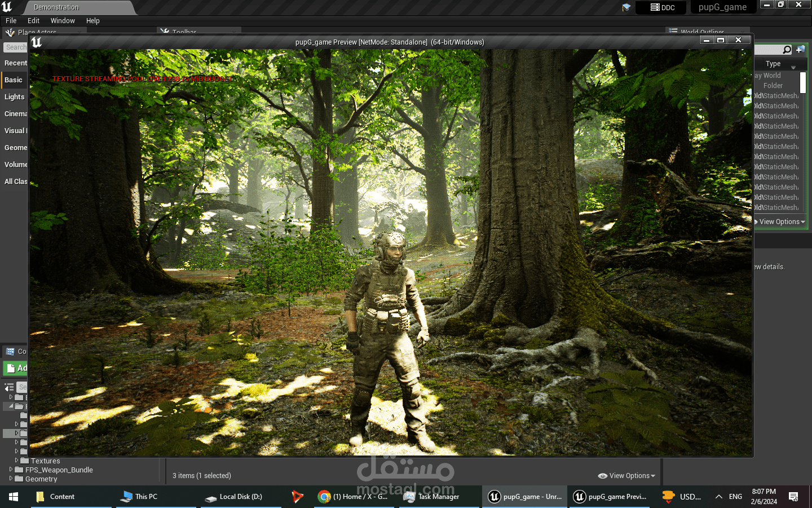Select the Geometry actors category
This screenshot has width=812, height=508.
(15, 148)
